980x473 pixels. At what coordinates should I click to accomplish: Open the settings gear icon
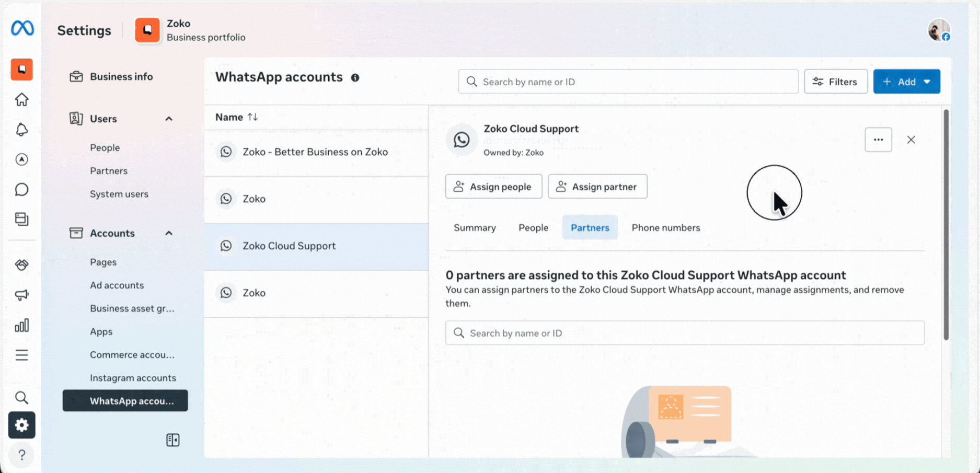[22, 425]
